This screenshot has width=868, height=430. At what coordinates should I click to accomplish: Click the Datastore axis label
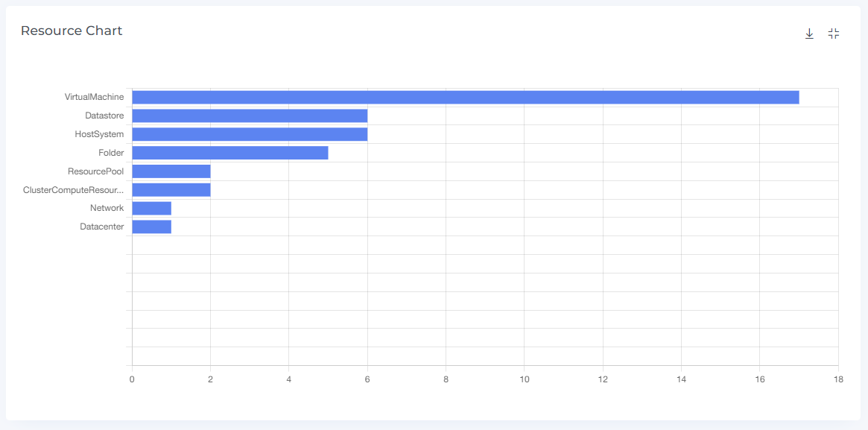[104, 116]
